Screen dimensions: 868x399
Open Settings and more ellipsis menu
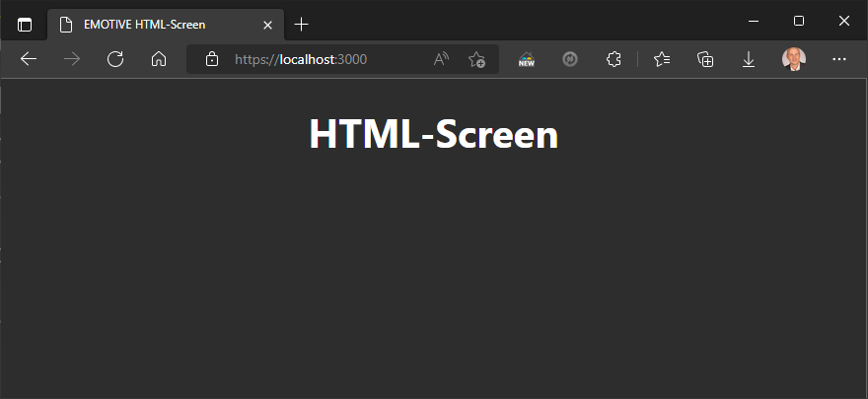point(839,59)
